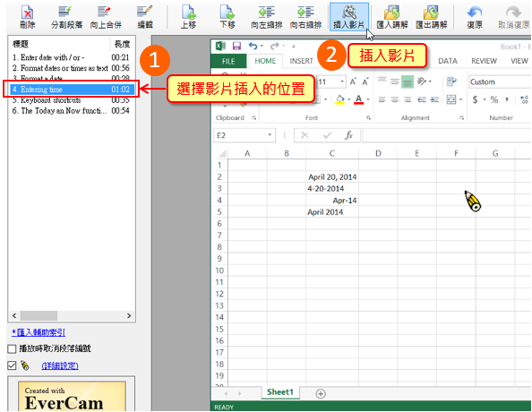Expand the fill color dropdown arrow

click(348, 99)
